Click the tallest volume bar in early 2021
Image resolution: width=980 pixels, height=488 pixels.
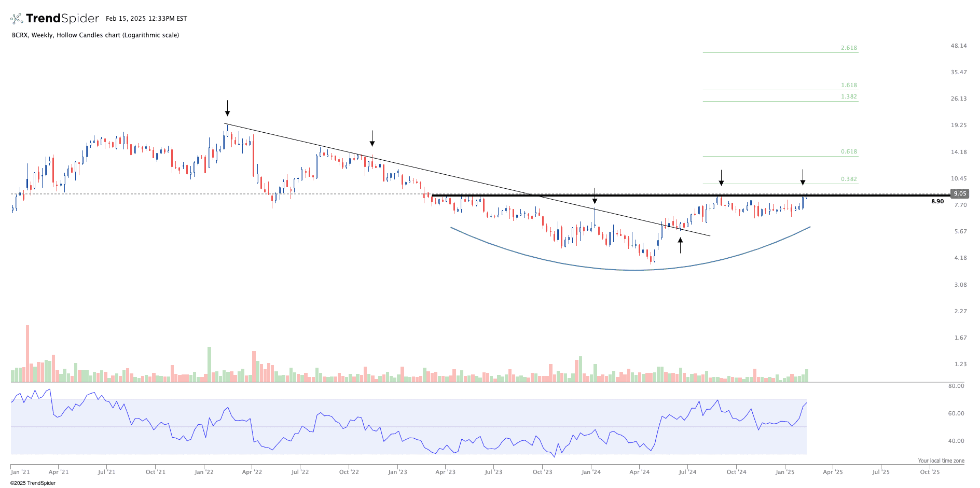click(x=27, y=353)
